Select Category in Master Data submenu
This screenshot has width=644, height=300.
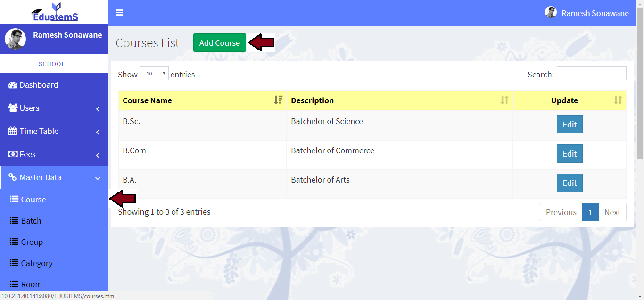click(37, 263)
